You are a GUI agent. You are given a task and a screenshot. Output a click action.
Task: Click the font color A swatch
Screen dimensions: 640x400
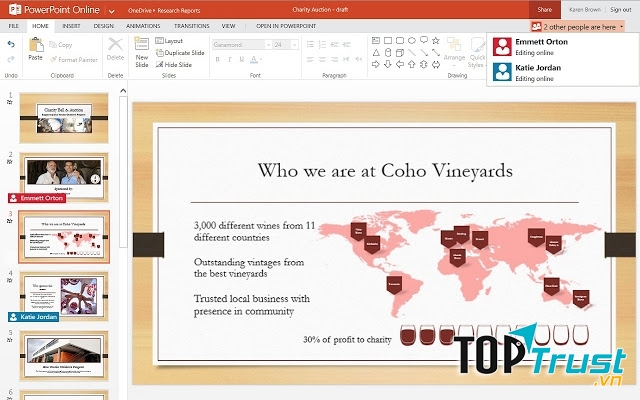[x=253, y=60]
